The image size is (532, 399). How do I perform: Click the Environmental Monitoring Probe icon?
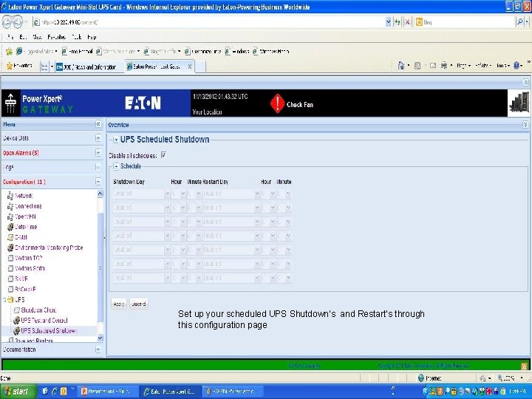click(10, 248)
